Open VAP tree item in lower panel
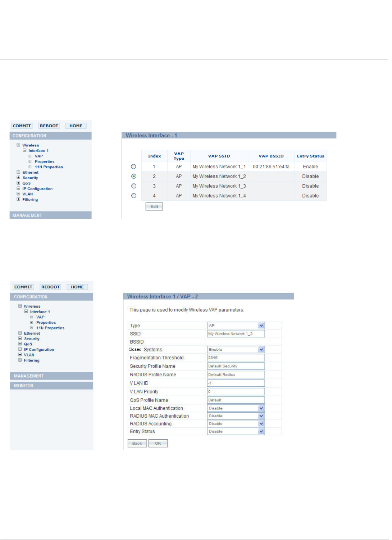 click(40, 317)
